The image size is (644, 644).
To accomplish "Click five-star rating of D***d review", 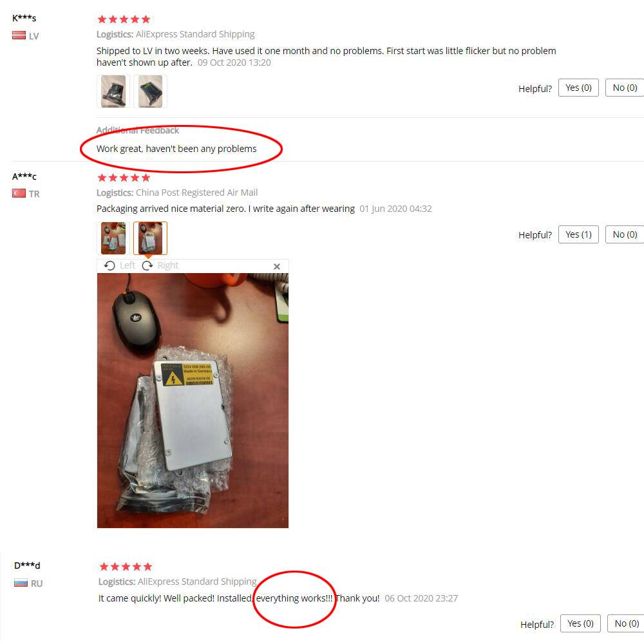I will point(126,567).
